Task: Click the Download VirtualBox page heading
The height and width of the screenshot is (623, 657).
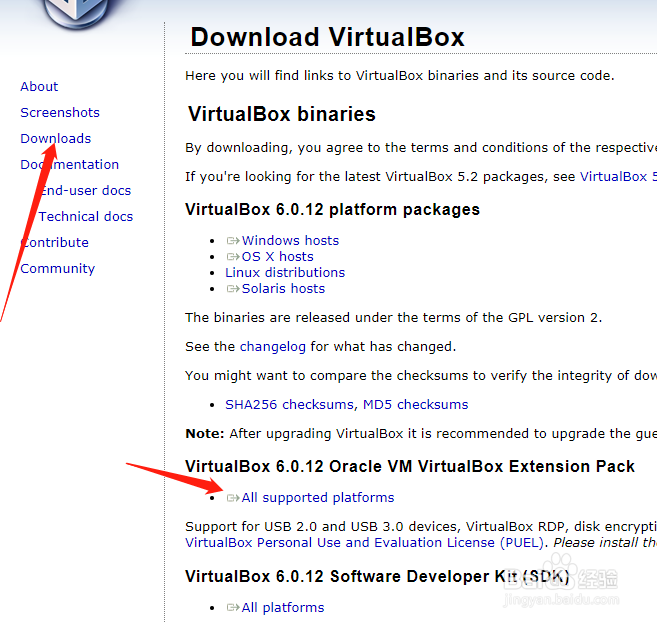Action: point(327,37)
